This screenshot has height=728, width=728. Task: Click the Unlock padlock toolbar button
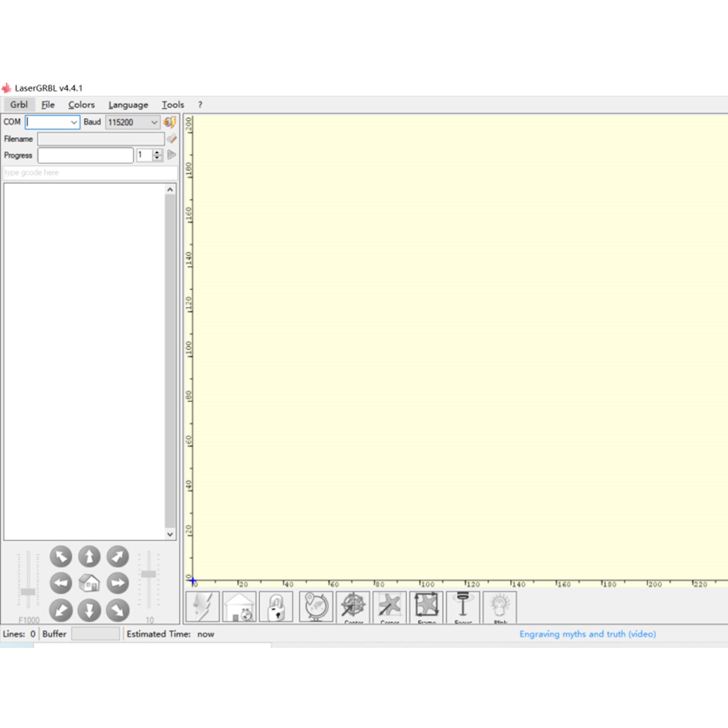(276, 607)
